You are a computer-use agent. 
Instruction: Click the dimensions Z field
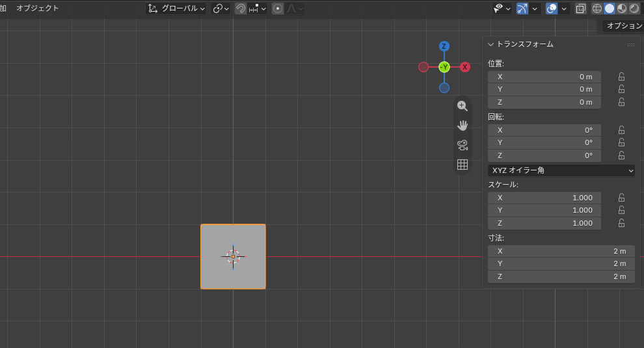coord(561,277)
